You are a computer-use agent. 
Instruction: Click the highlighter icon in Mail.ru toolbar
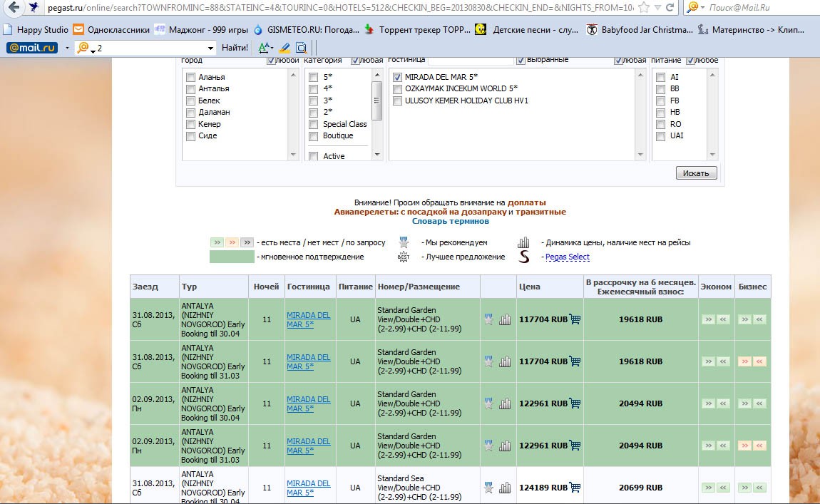285,48
